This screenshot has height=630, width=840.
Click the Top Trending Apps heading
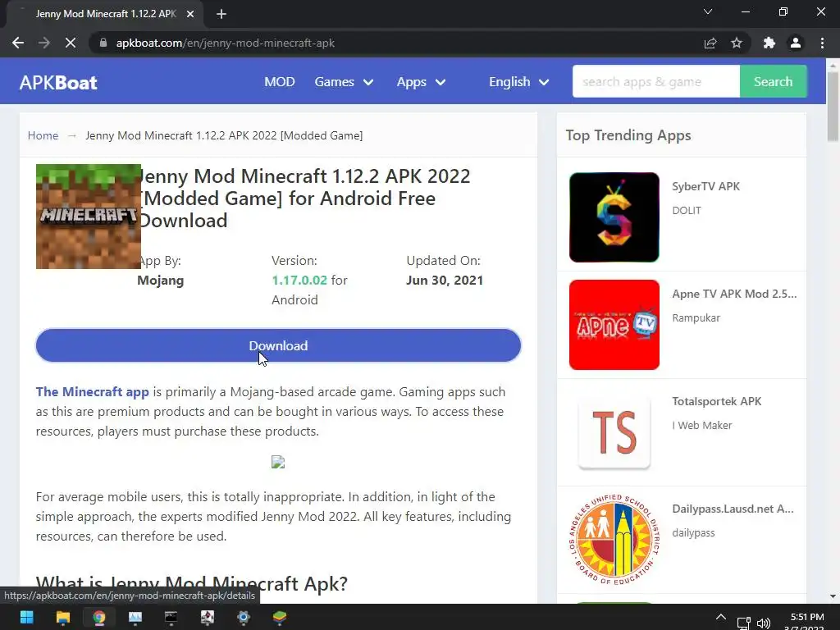tap(628, 135)
